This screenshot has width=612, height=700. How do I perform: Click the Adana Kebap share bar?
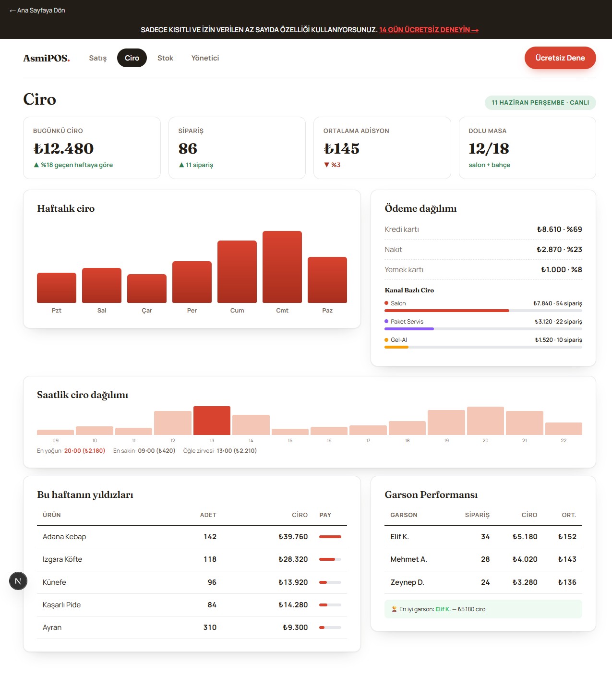(x=330, y=537)
